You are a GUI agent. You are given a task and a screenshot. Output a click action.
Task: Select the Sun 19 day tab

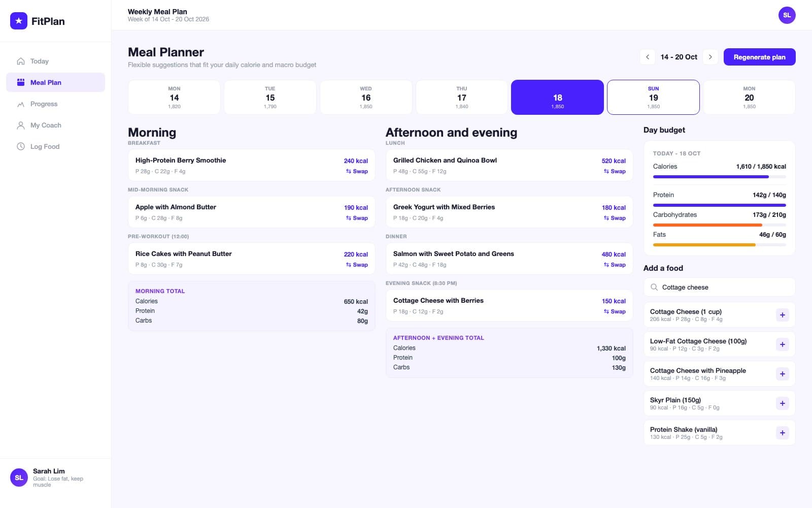[653, 97]
